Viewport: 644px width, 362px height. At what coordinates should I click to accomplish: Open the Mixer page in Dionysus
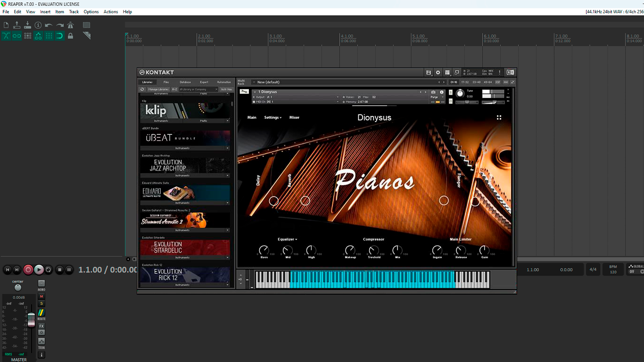[x=294, y=117]
